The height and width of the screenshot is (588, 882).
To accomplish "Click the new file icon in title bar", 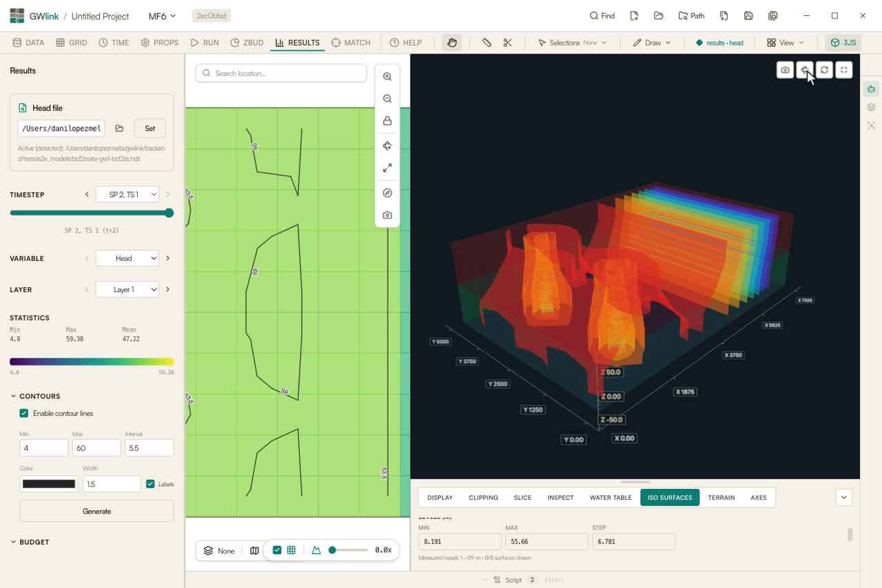I will [x=634, y=16].
